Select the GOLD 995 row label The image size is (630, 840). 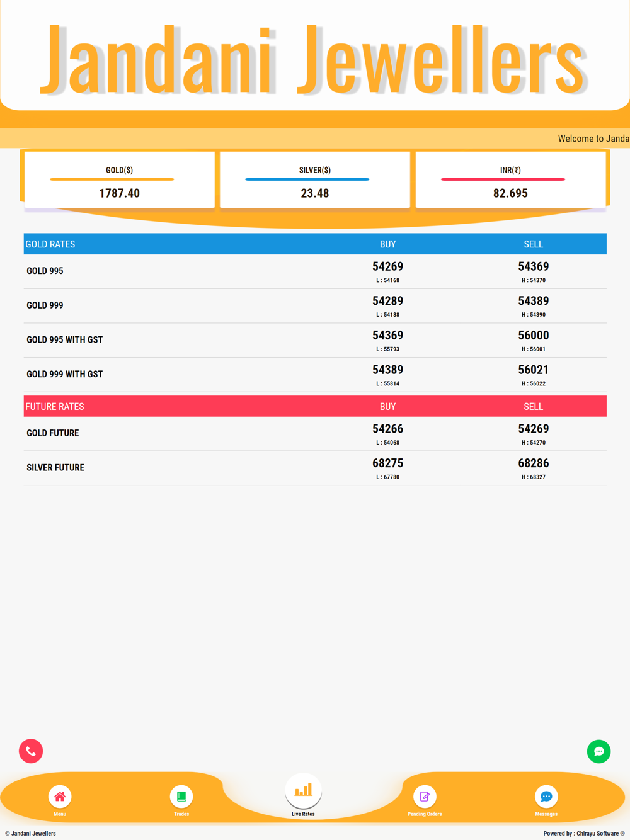pyautogui.click(x=45, y=271)
